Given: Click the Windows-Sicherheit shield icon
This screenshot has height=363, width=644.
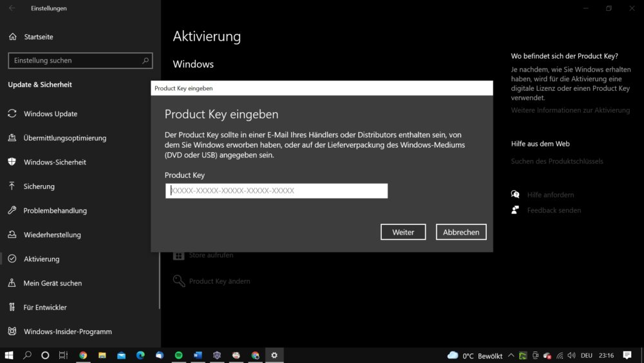Looking at the screenshot, I should coord(12,162).
